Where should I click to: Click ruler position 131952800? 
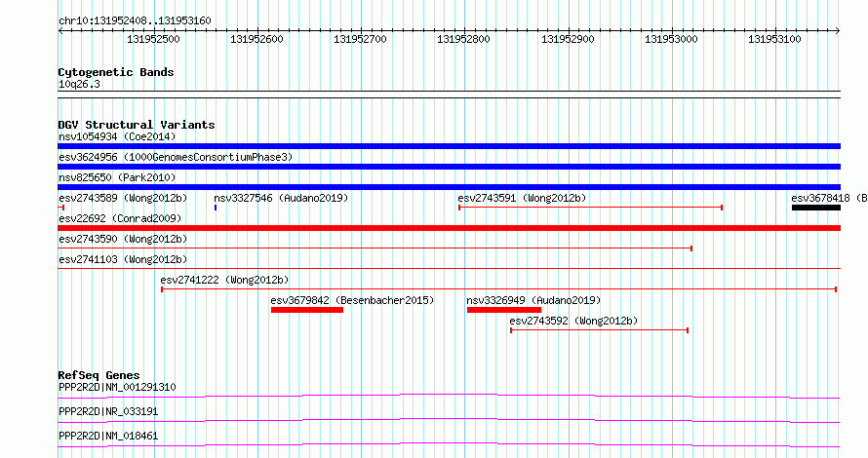(464, 39)
